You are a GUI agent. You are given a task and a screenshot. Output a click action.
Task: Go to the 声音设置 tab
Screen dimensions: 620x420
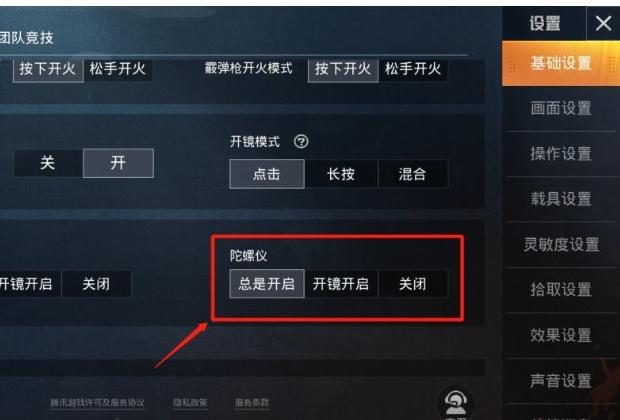click(561, 380)
